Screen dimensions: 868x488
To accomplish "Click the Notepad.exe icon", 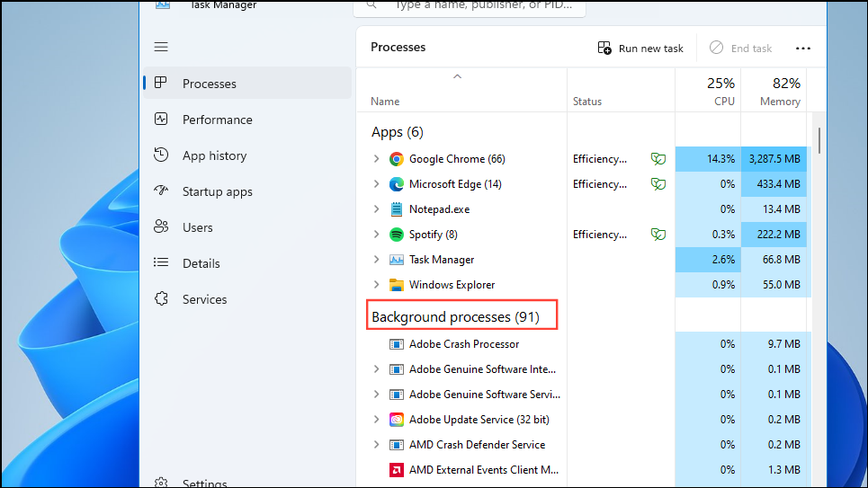I will pos(397,209).
